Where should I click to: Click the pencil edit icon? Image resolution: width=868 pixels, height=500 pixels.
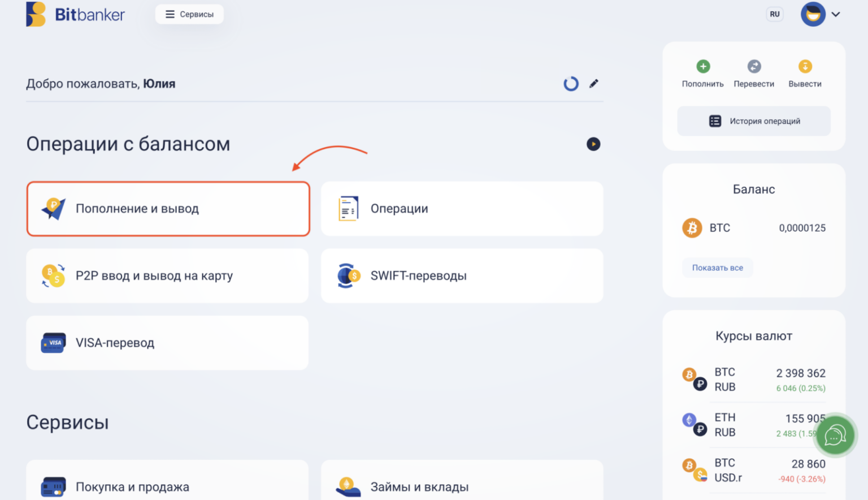pos(594,84)
